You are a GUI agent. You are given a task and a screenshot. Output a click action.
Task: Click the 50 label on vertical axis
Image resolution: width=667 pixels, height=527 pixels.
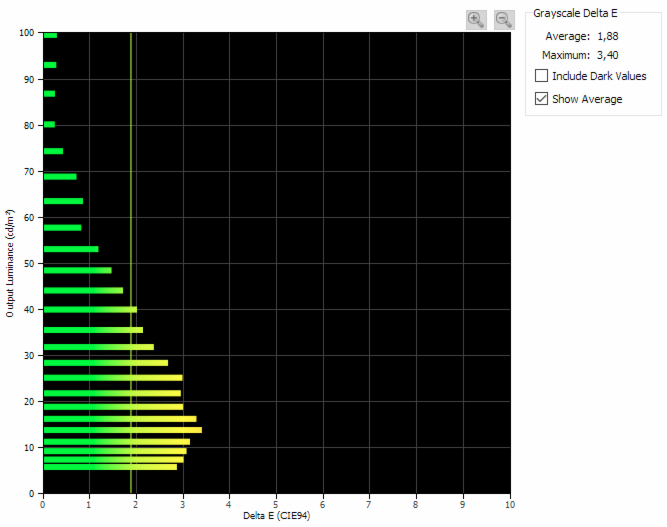(x=30, y=263)
